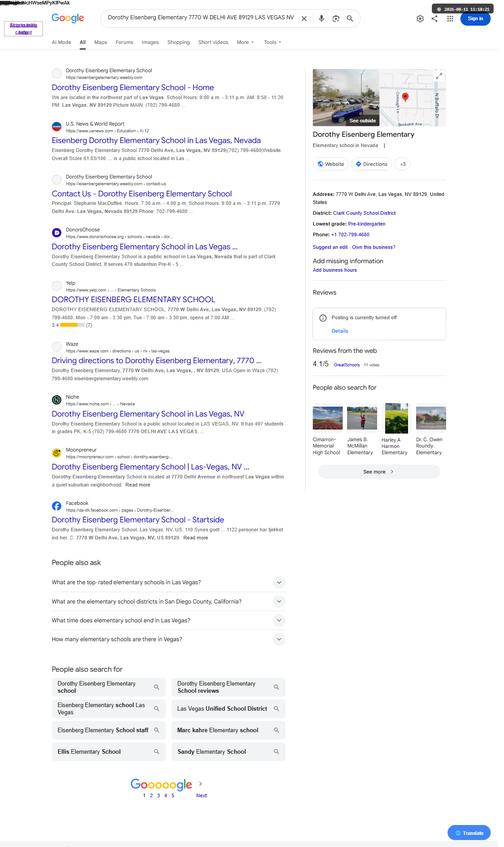This screenshot has height=847, width=504.
Task: Open Google apps grid icon
Action: [450, 19]
